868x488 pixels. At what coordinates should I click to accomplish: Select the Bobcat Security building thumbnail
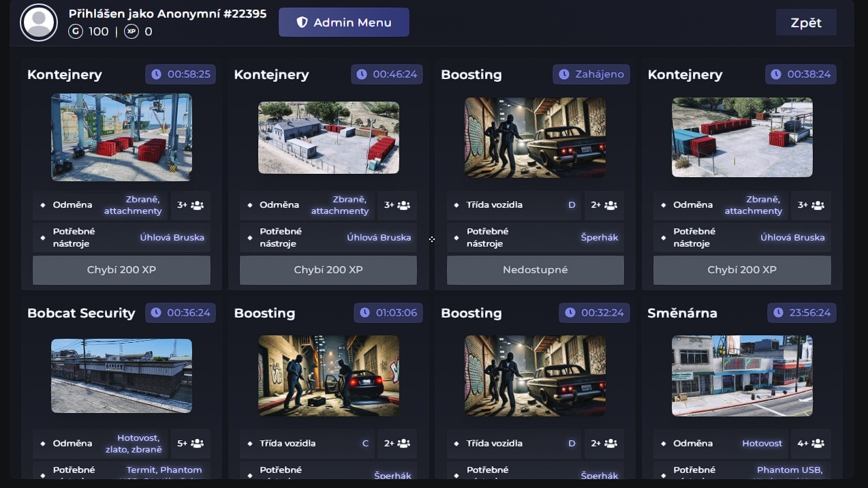tap(121, 376)
